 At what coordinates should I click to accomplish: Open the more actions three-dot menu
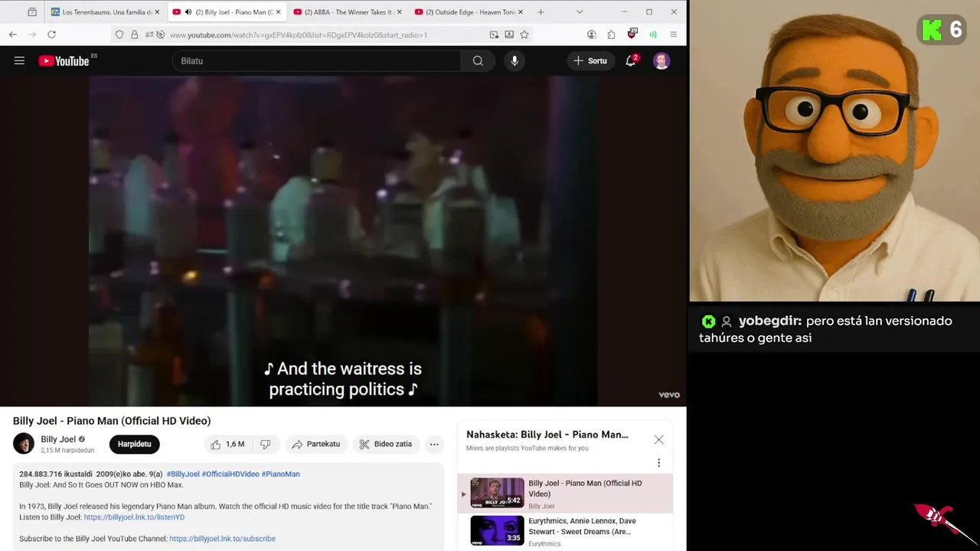[x=434, y=444]
